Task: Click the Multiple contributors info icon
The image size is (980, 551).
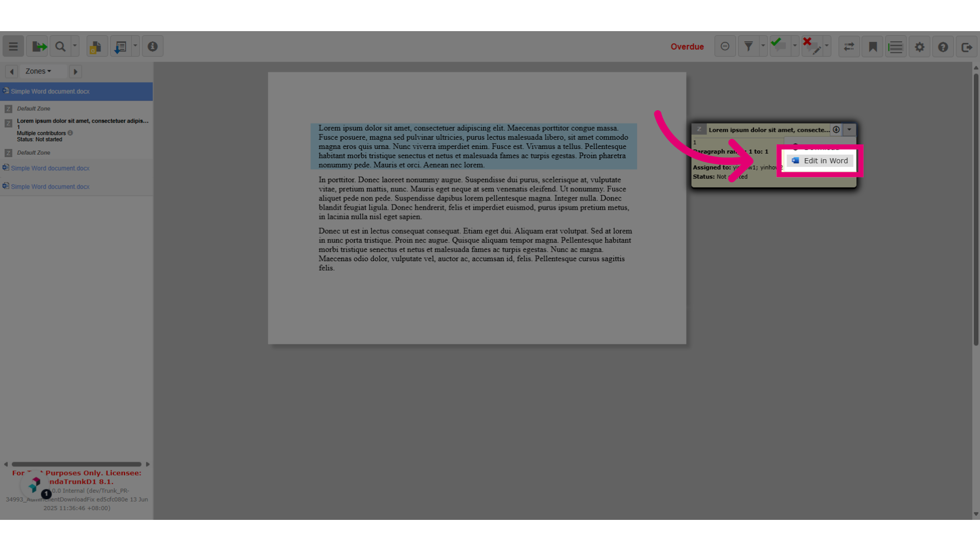Action: [x=70, y=133]
